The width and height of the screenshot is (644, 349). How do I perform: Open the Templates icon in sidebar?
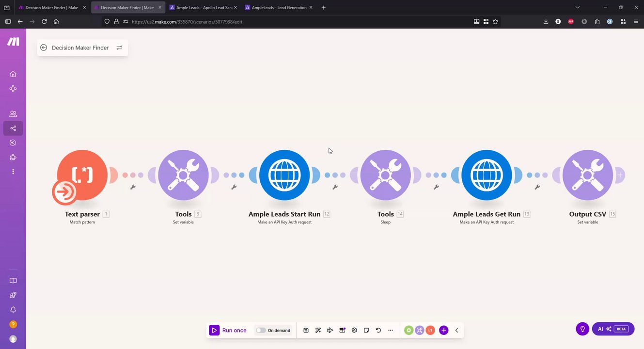(13, 143)
